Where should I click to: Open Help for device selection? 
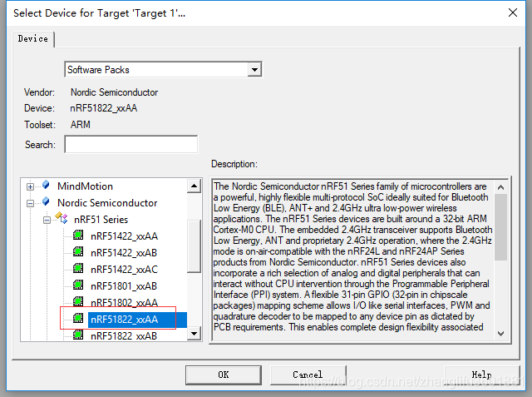[x=481, y=375]
